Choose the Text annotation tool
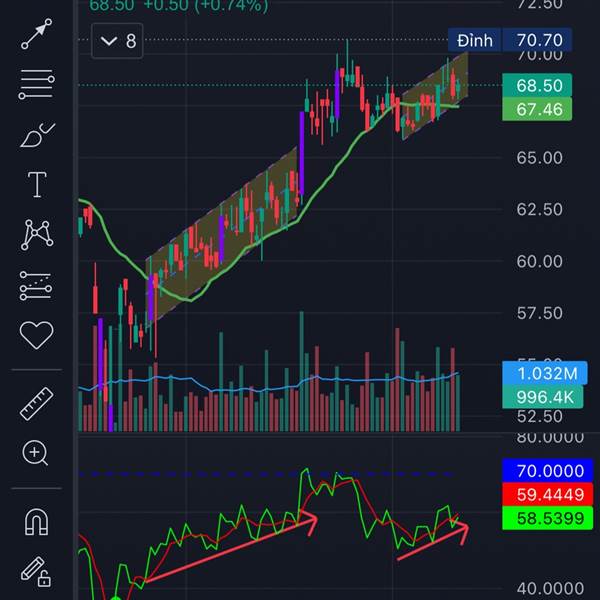Screen dimensions: 600x600 37,184
